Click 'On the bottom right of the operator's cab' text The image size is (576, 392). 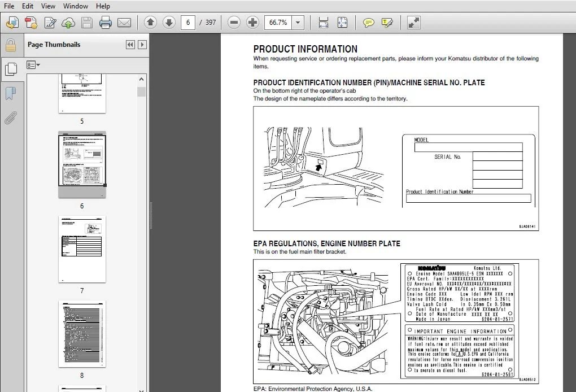pos(304,91)
